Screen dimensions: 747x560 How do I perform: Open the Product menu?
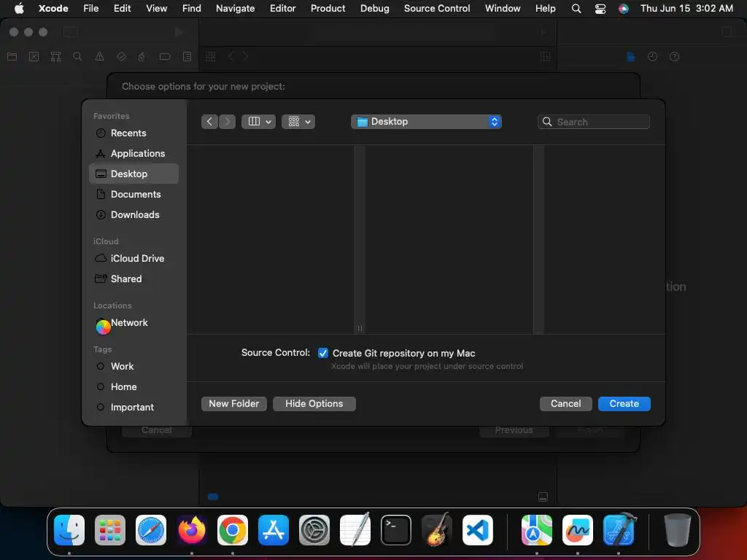pyautogui.click(x=328, y=8)
